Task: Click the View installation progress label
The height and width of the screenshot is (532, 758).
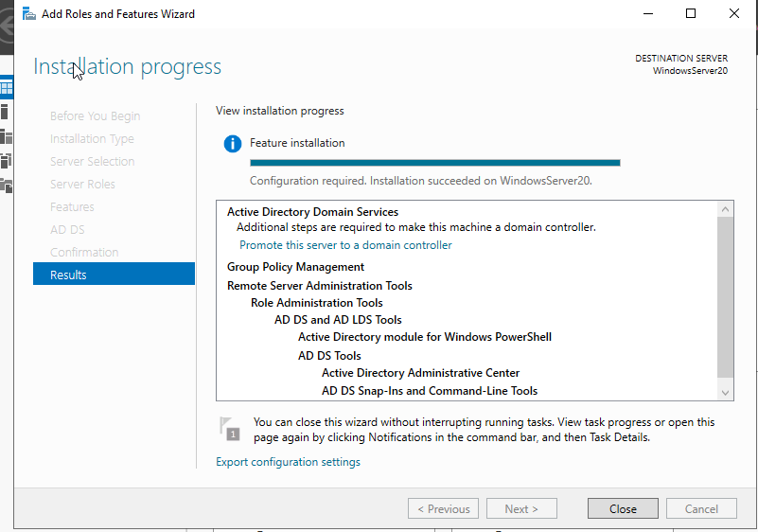Action: [x=280, y=111]
